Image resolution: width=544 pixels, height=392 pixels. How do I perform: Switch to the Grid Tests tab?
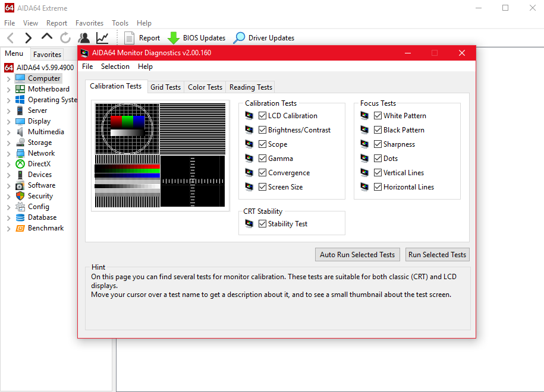pyautogui.click(x=165, y=87)
